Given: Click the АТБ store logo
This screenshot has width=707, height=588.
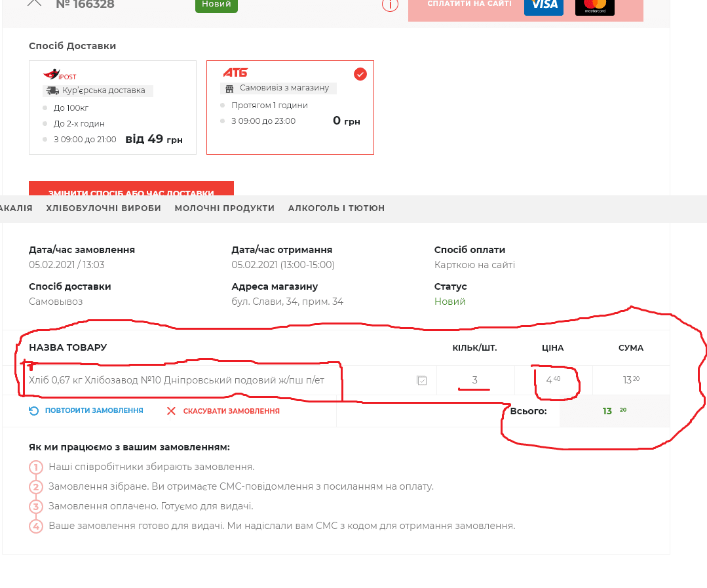Looking at the screenshot, I should pos(235,73).
